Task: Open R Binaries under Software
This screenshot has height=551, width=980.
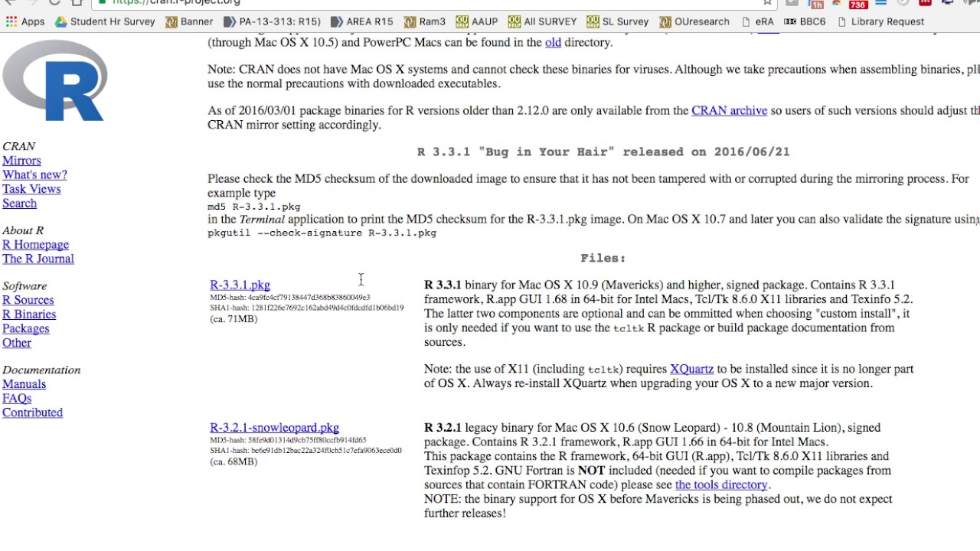Action: click(x=29, y=315)
